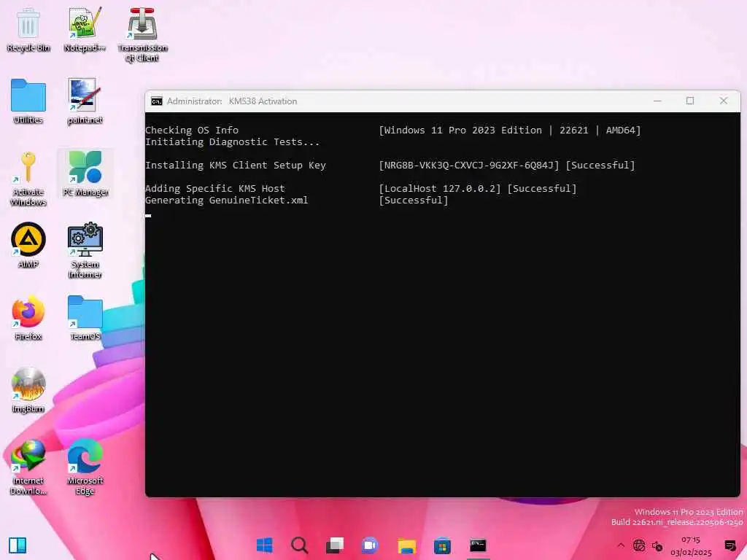
Task: Click 'Adding Specific KMS Host' line
Action: pyautogui.click(x=215, y=189)
